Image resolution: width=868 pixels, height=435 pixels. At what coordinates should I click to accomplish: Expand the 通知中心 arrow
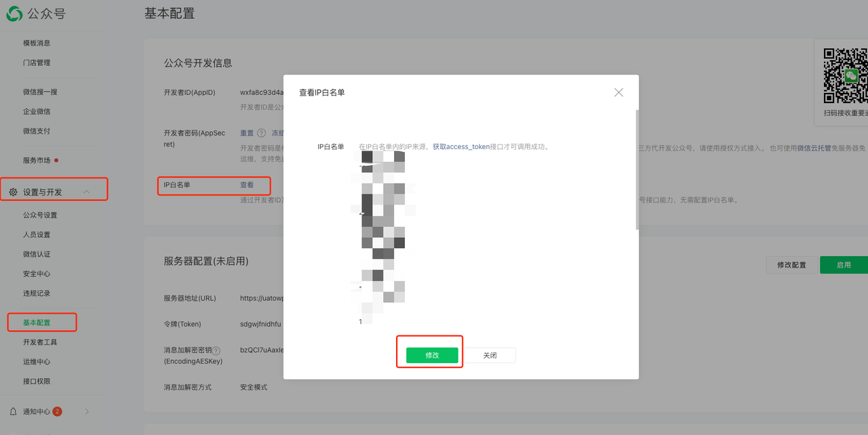tap(87, 411)
